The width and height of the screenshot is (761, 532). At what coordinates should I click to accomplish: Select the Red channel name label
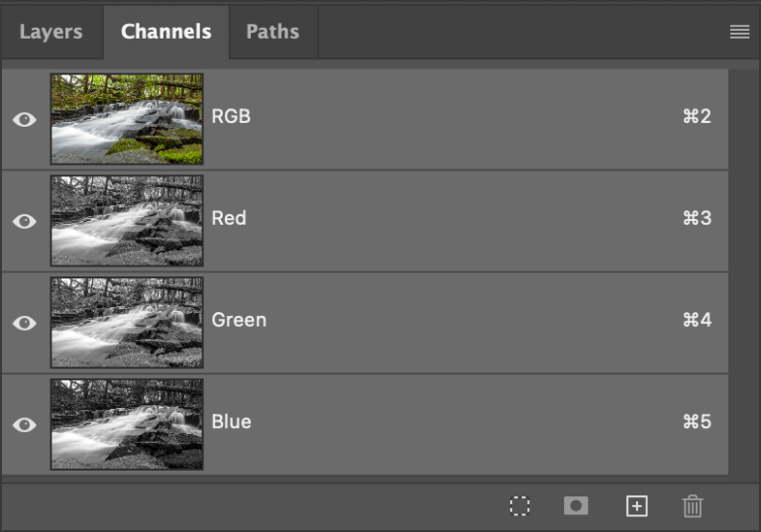click(x=229, y=218)
